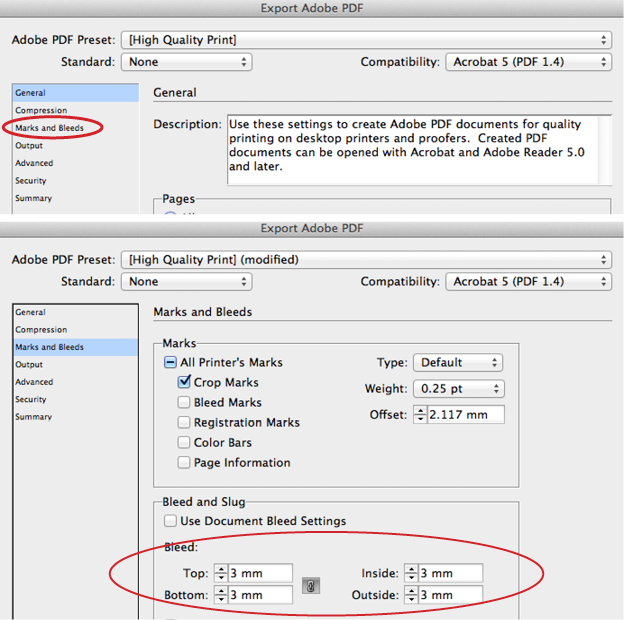
Task: Click the Offset 2.117 mm field
Action: [x=466, y=415]
